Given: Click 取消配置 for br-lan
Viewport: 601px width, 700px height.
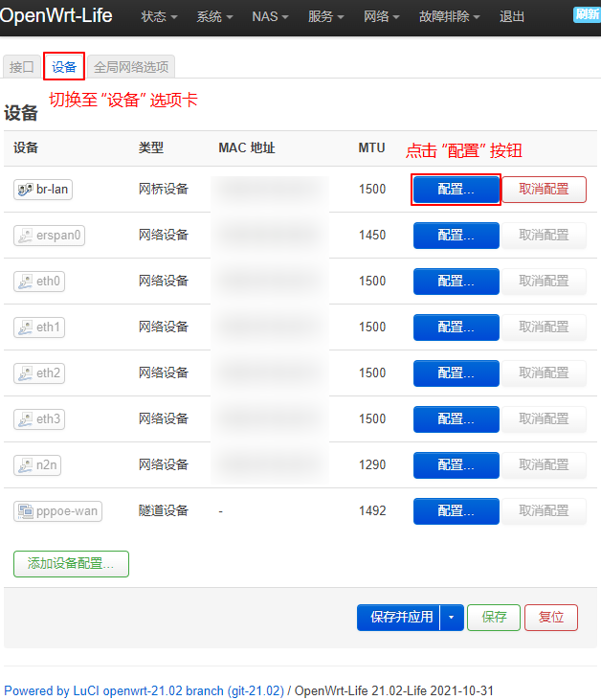Looking at the screenshot, I should 544,190.
